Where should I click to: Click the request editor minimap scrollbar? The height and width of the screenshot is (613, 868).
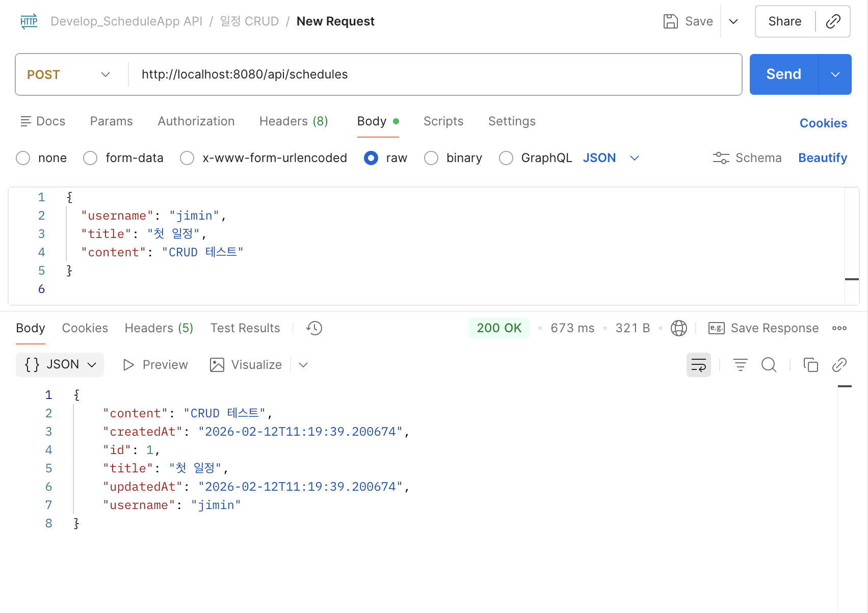[x=852, y=279]
